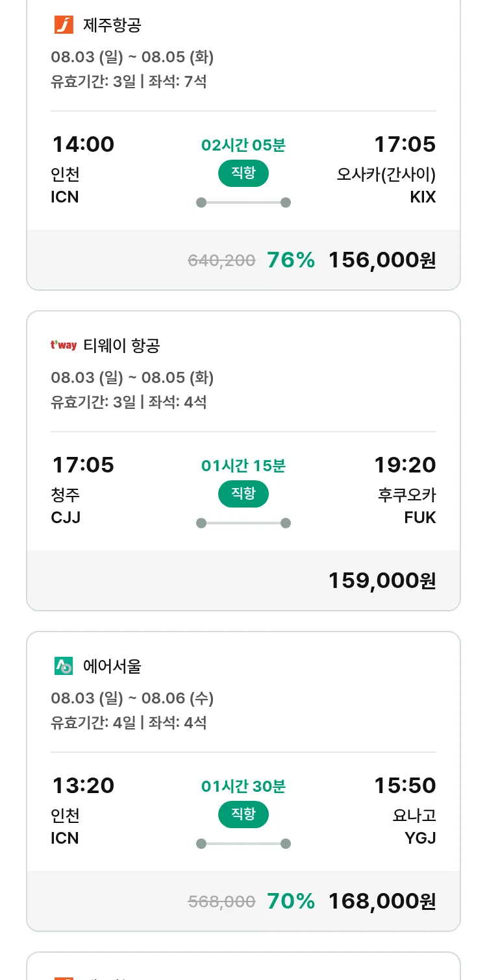This screenshot has width=487, height=980.
Task: Open the 에어서울 airline name
Action: pyautogui.click(x=112, y=666)
